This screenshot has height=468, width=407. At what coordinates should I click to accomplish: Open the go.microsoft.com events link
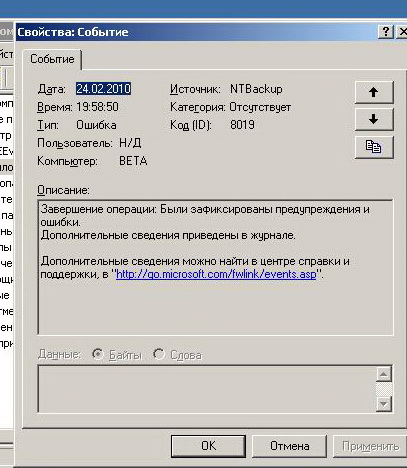click(216, 274)
